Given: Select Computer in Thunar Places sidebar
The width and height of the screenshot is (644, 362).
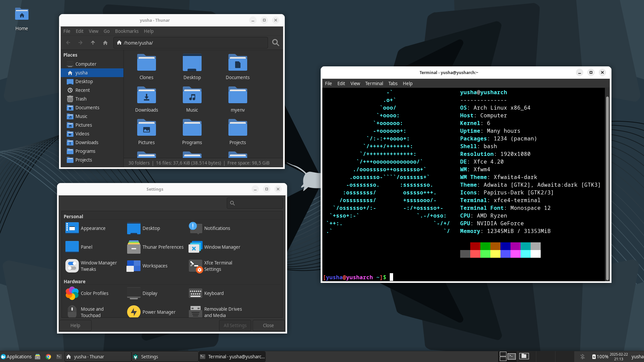Looking at the screenshot, I should tap(92, 64).
